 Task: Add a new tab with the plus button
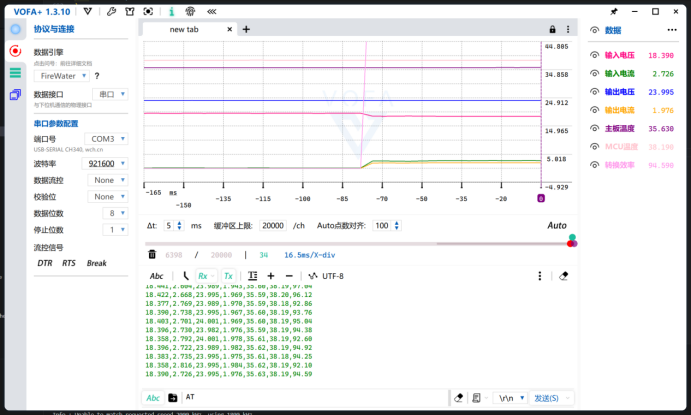(247, 30)
